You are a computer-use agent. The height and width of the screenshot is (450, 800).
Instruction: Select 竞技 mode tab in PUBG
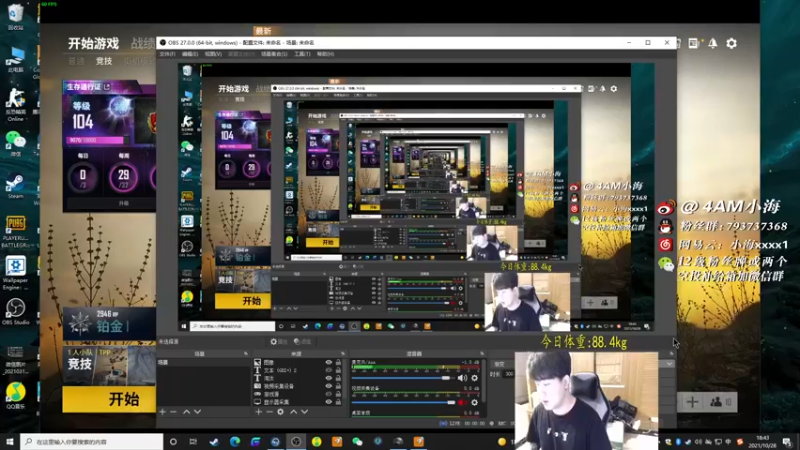[x=104, y=61]
